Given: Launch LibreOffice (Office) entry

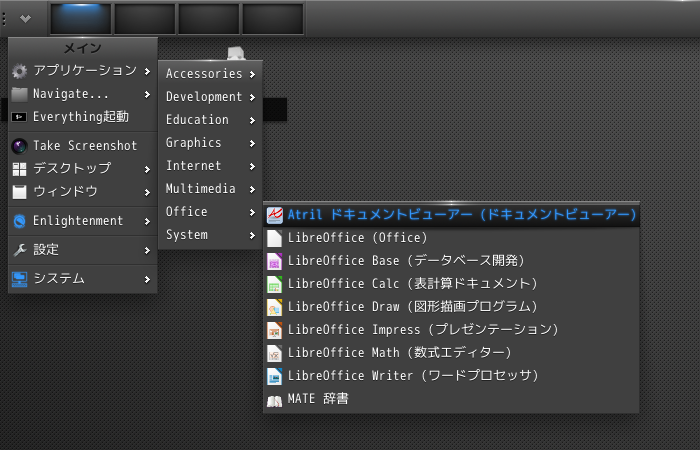Looking at the screenshot, I should pyautogui.click(x=451, y=238).
